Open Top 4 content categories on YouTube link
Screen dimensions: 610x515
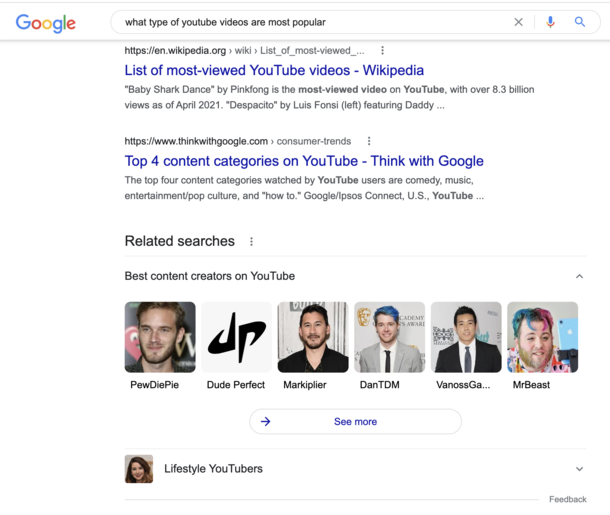(x=304, y=161)
